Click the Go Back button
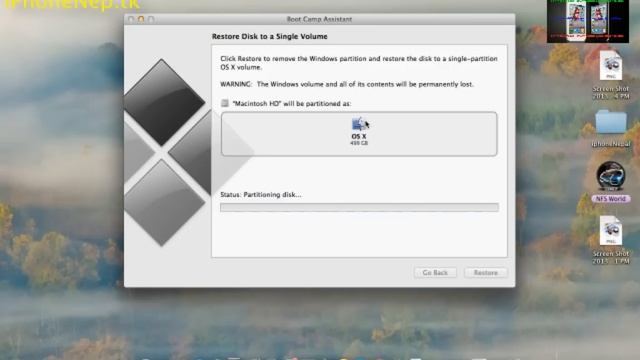Image resolution: width=640 pixels, height=360 pixels. coord(435,273)
